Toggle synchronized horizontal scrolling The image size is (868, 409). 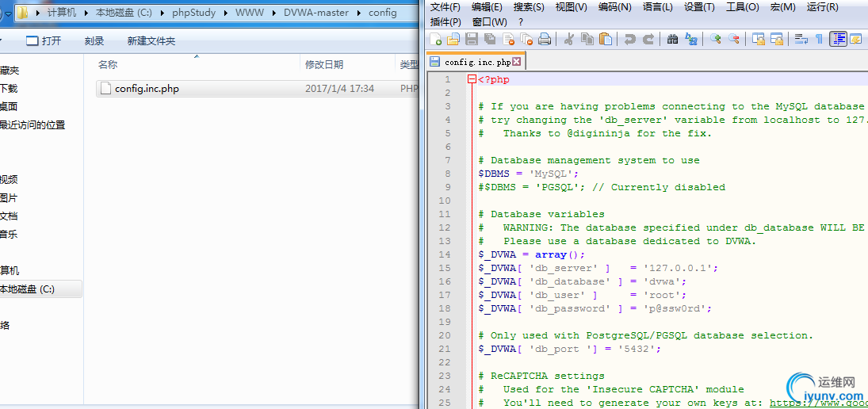[776, 39]
